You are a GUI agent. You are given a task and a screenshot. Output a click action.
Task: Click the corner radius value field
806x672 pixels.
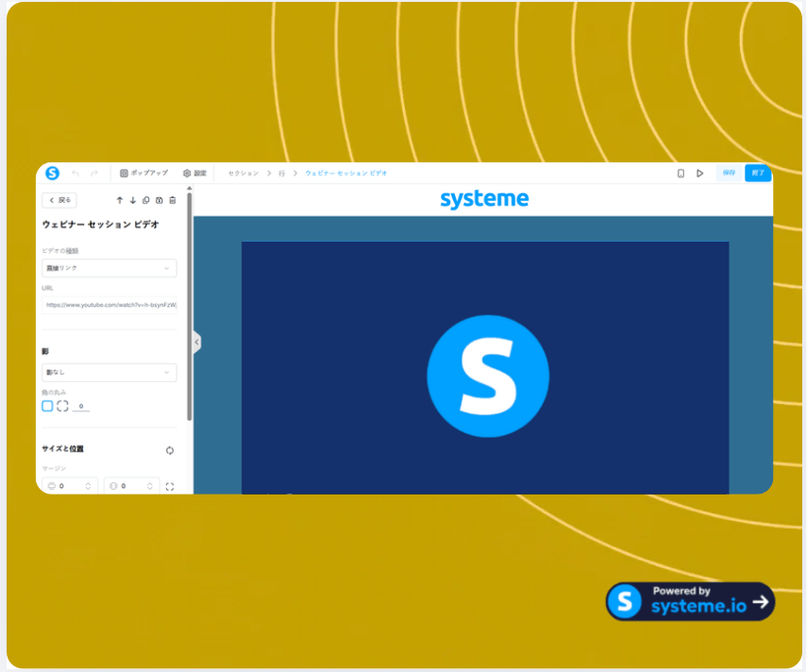click(81, 406)
